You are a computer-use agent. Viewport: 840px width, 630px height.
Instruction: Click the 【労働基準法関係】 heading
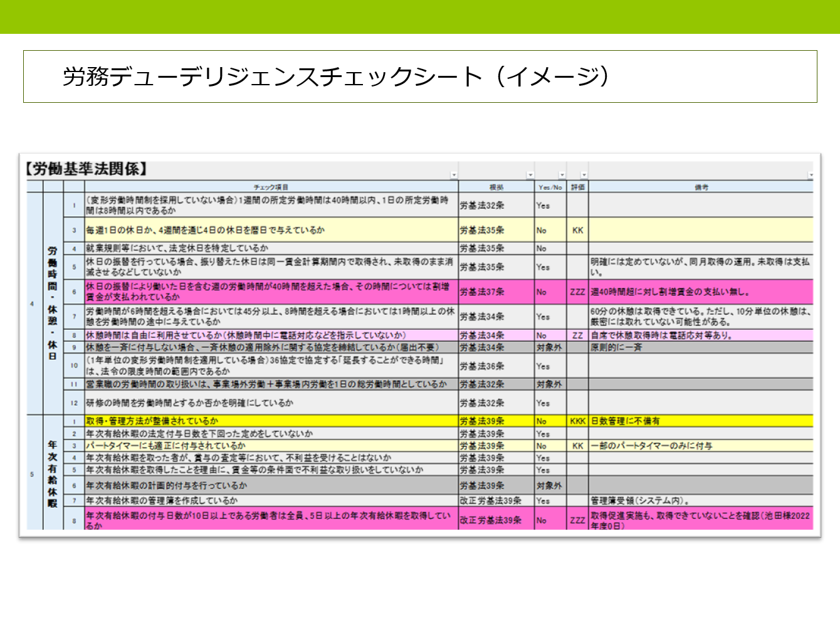pos(86,169)
